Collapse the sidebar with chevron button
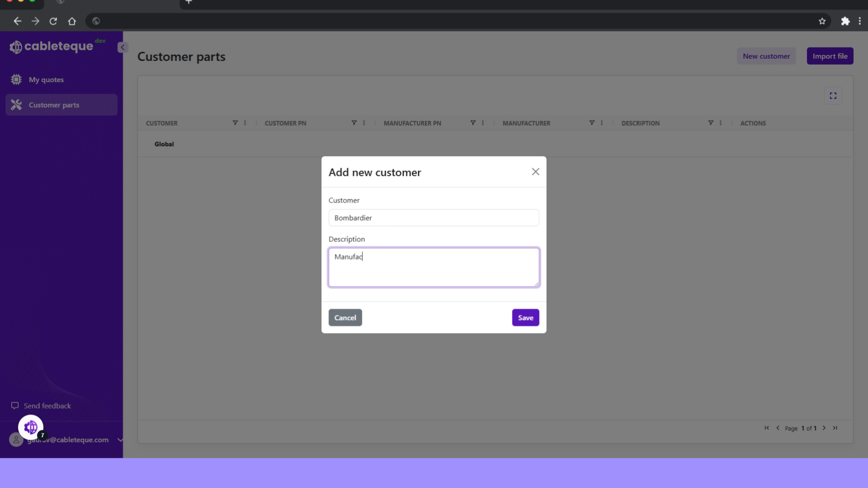Viewport: 868px width, 488px height. 122,47
